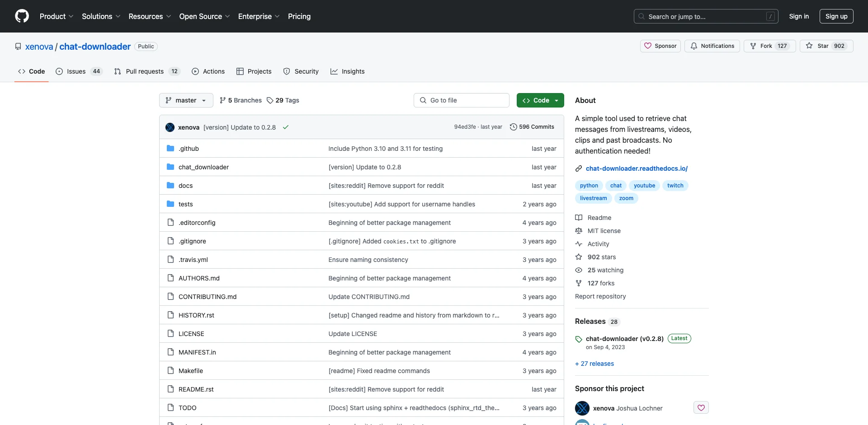Screen dimensions: 868x425
Task: Sponsor this repository via heart button
Action: pyautogui.click(x=660, y=46)
